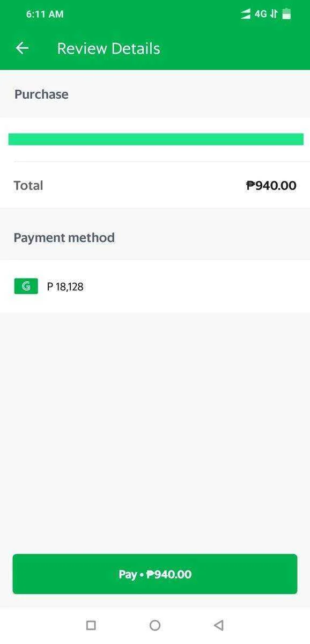Tap the 6:11 AM clock
Screen dimensions: 310x644
pyautogui.click(x=45, y=14)
